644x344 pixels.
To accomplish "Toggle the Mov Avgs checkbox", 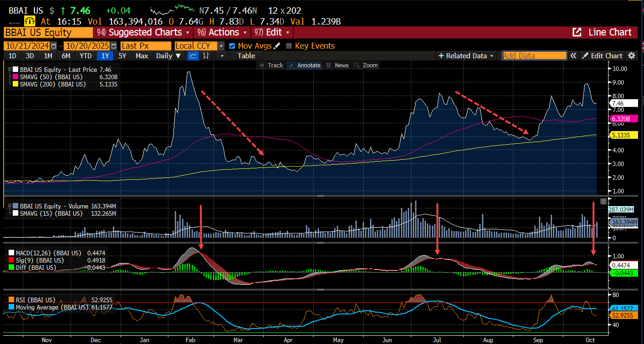I will [232, 46].
